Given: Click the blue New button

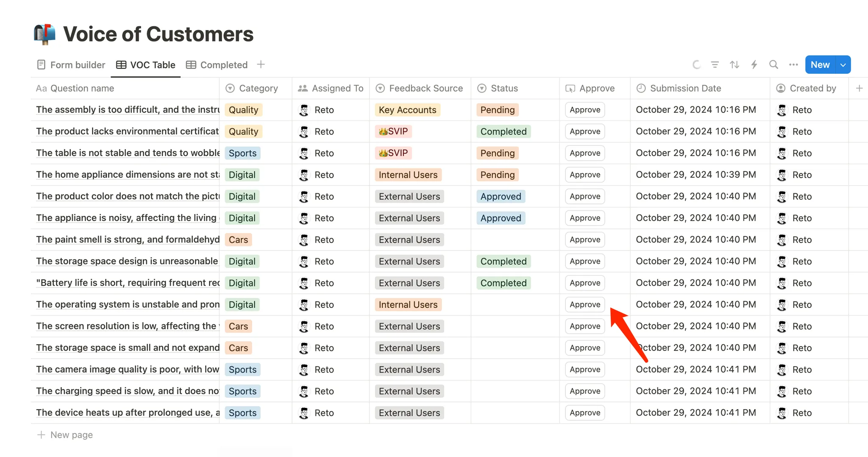Looking at the screenshot, I should pos(820,65).
